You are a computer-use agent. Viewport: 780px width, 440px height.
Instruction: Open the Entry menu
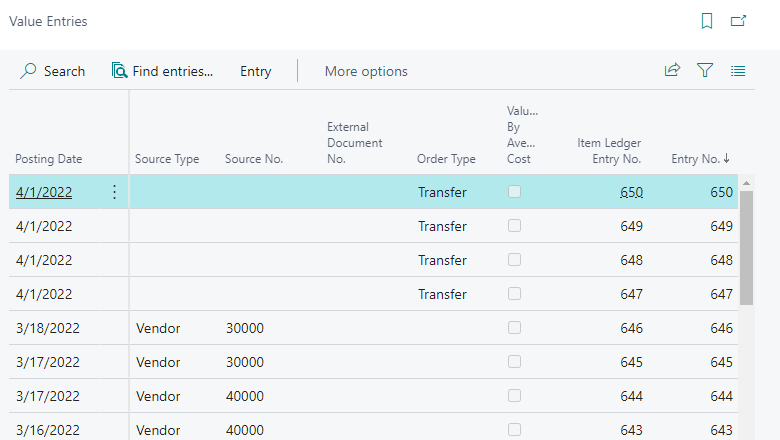256,72
